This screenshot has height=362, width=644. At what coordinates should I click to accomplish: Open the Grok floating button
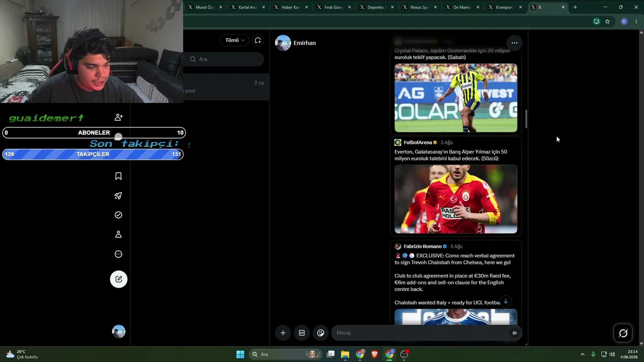tap(623, 333)
